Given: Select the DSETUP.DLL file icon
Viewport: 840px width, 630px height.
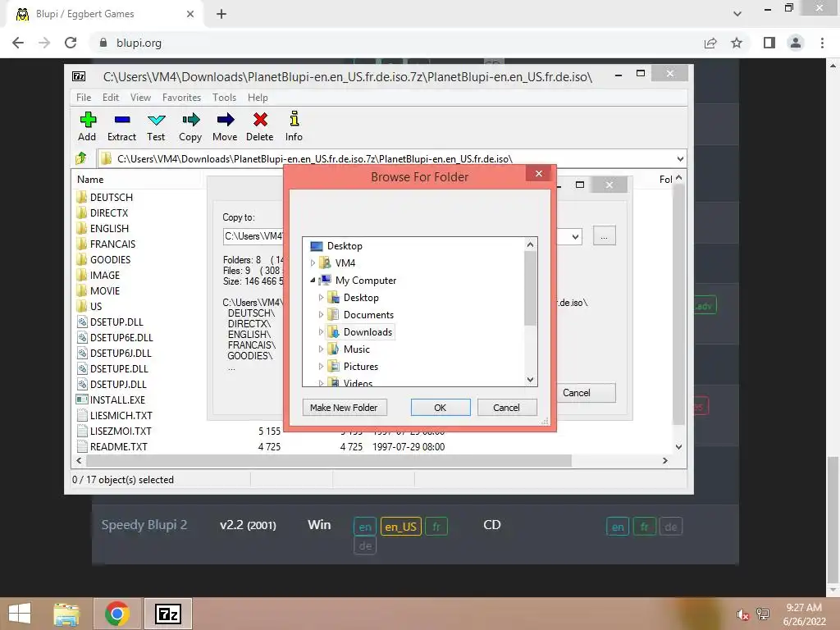Looking at the screenshot, I should coord(82,322).
